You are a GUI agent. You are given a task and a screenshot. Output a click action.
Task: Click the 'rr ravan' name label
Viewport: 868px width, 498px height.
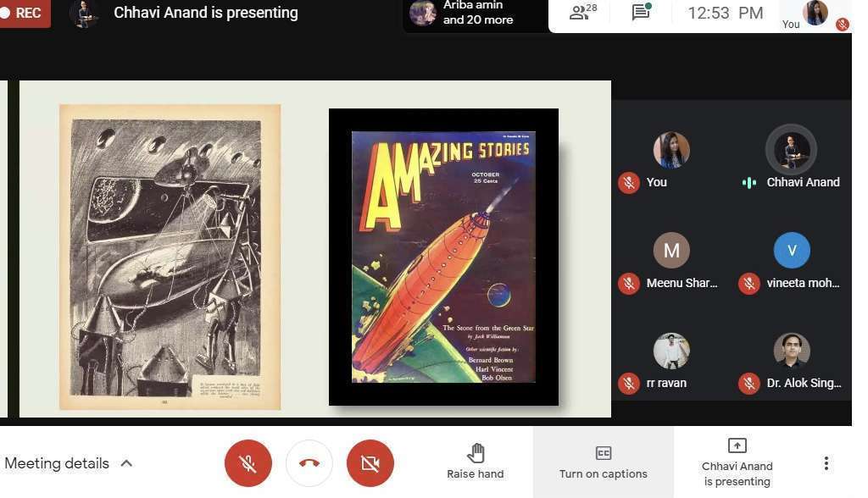666,383
